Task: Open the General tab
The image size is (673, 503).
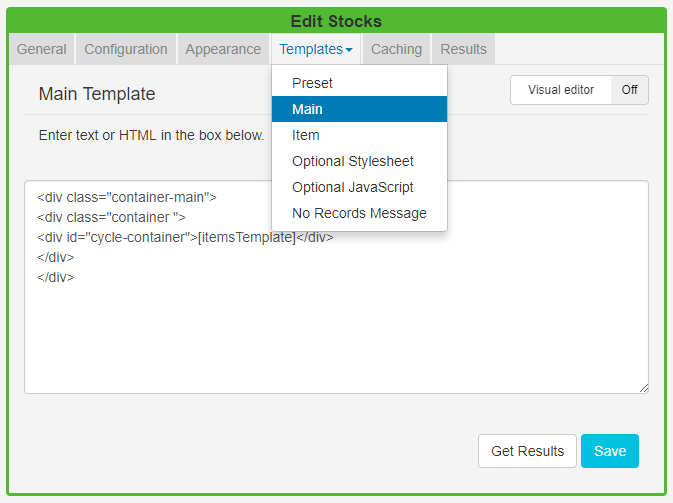Action: pyautogui.click(x=42, y=49)
